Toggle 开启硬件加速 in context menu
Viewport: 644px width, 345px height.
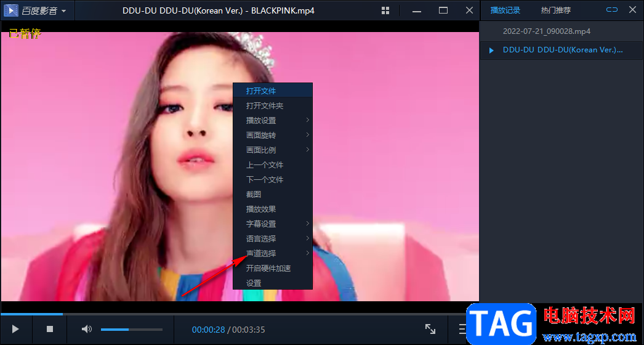pos(273,269)
